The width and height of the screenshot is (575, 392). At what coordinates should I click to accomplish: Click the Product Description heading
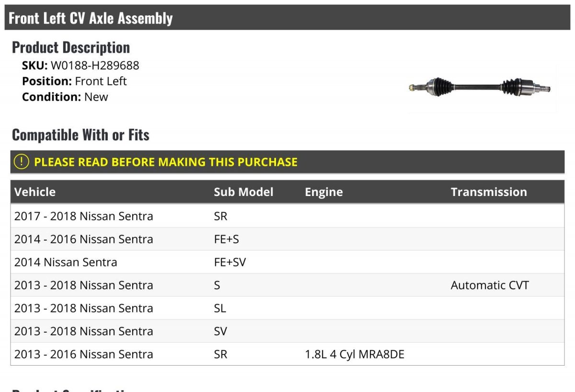[71, 47]
